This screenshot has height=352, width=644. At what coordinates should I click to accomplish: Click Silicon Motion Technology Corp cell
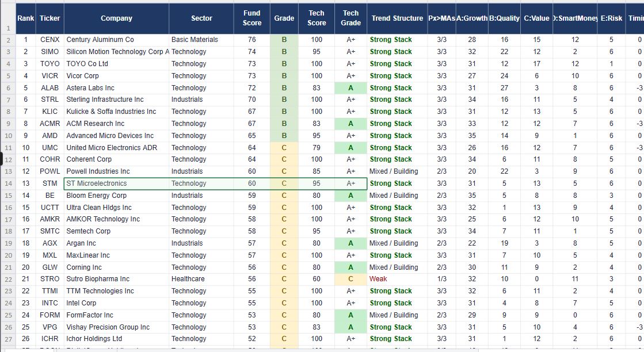116,52
